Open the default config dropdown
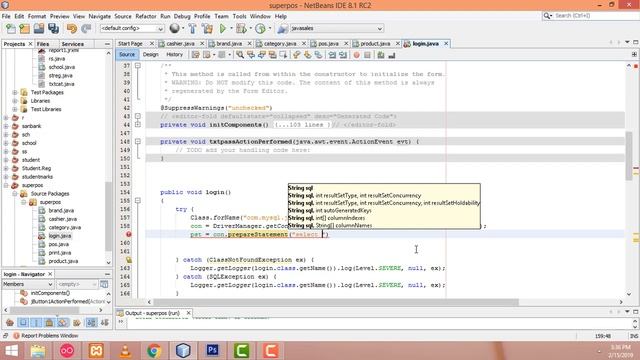Image resolution: width=640 pixels, height=360 pixels. (132, 28)
